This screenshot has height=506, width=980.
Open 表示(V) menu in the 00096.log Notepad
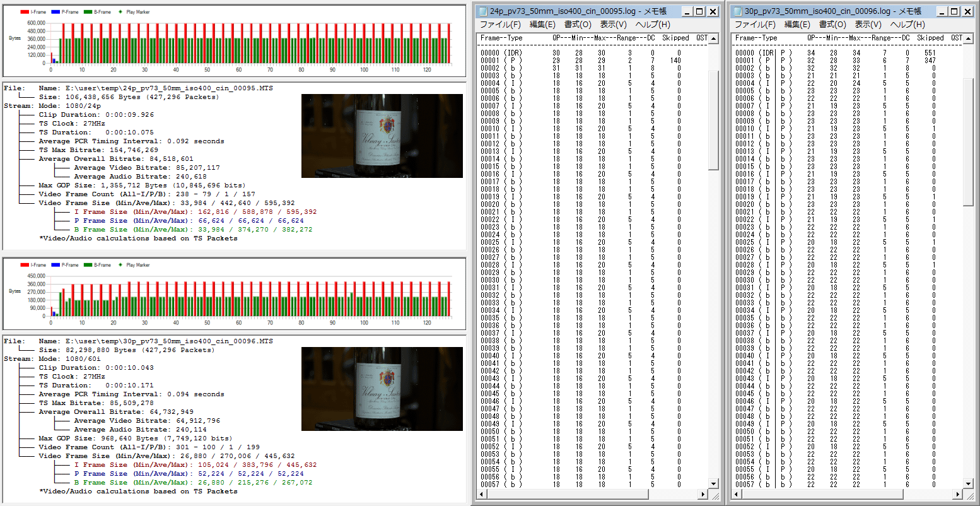coord(868,25)
